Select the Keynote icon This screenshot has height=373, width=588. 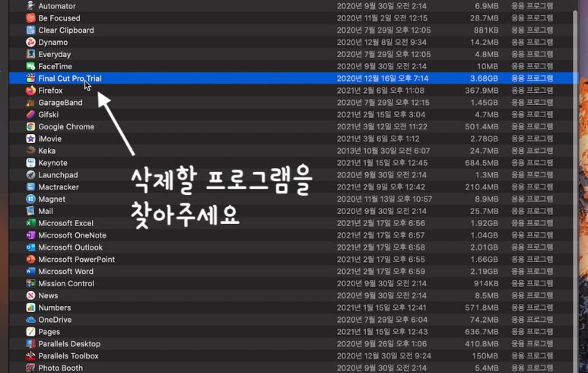(x=30, y=163)
